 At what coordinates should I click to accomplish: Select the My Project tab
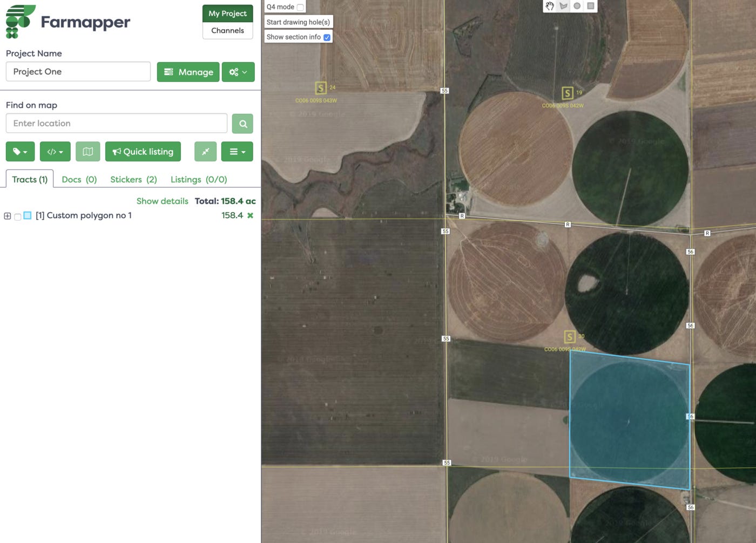pyautogui.click(x=227, y=13)
